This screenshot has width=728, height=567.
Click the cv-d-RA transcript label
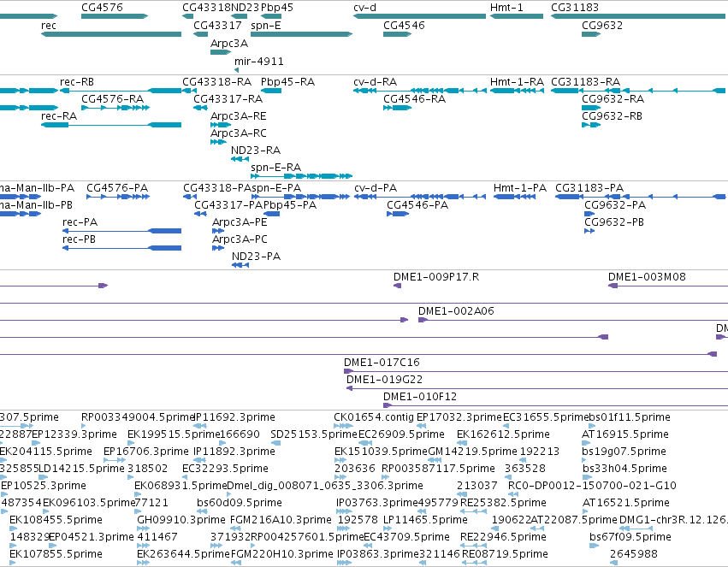coord(376,82)
